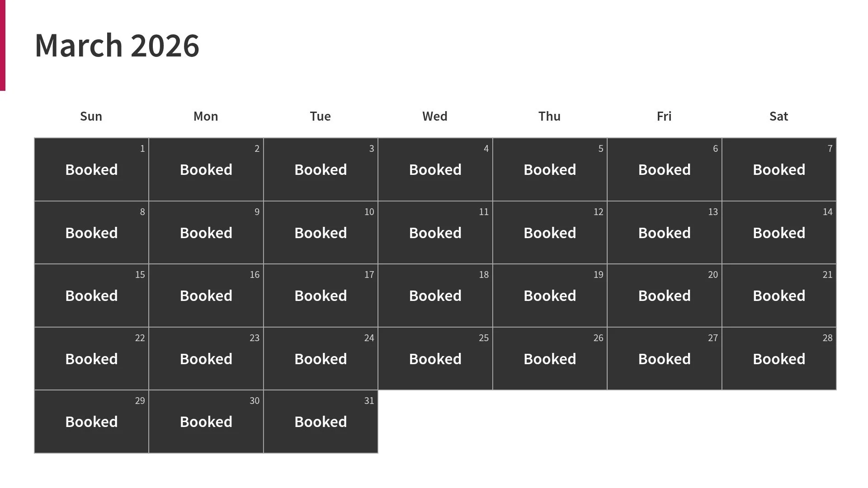Image resolution: width=868 pixels, height=488 pixels.
Task: Select the Booked cell for March 1
Action: [91, 169]
